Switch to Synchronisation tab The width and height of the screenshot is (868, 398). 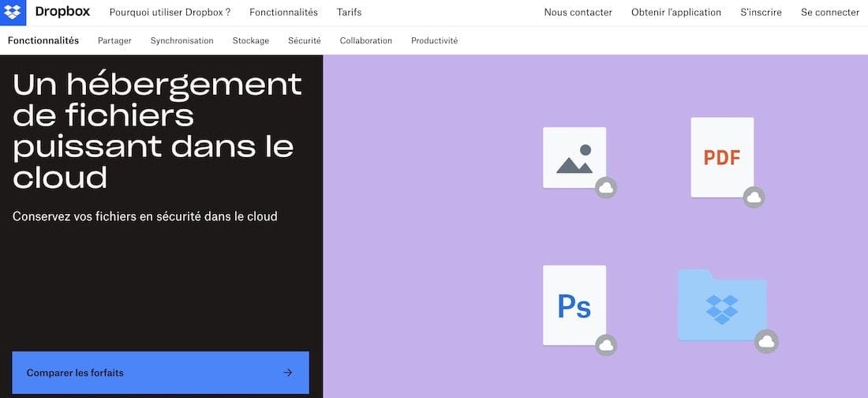(x=182, y=40)
